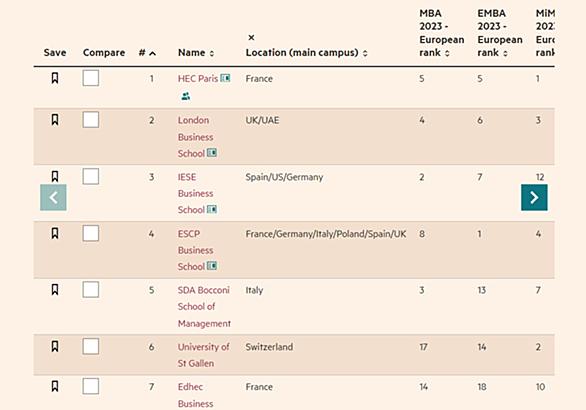Click profile icon beside IESE Business School
The height and width of the screenshot is (410, 586).
click(x=212, y=209)
